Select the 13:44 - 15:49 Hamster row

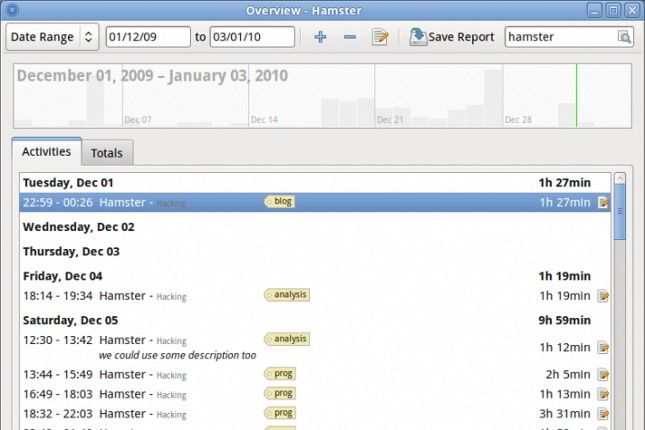coord(315,374)
